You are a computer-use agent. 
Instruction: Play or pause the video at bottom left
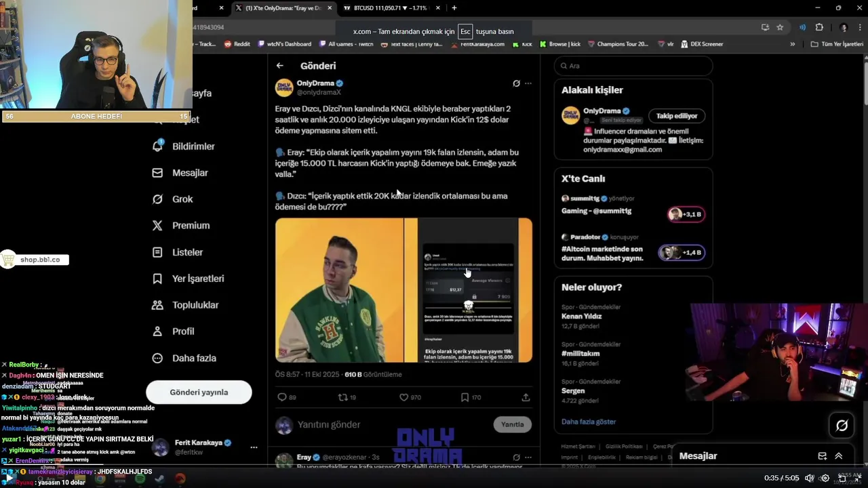click(x=9, y=478)
